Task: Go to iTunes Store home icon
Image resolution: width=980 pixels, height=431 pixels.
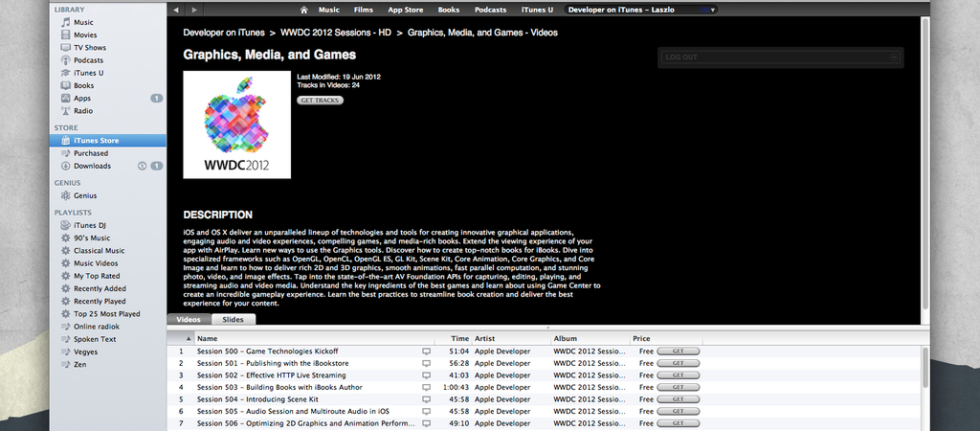Action: click(x=303, y=10)
